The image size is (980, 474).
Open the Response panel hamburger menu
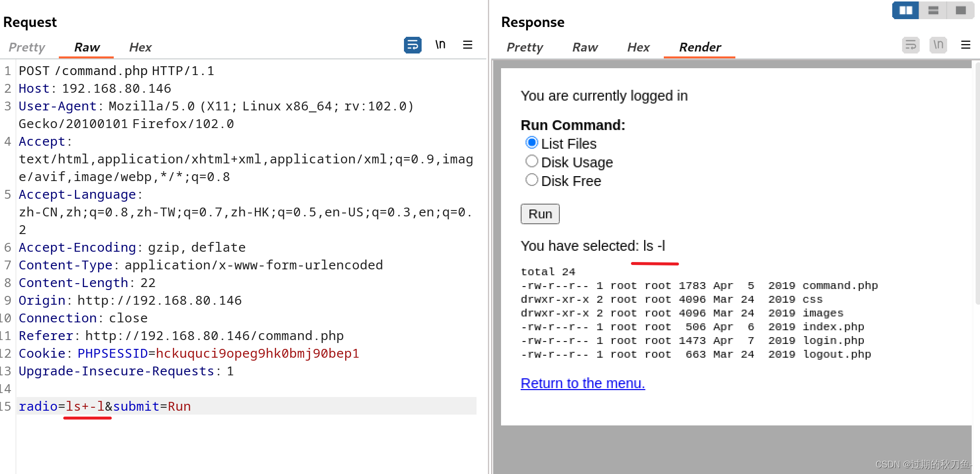(x=966, y=45)
